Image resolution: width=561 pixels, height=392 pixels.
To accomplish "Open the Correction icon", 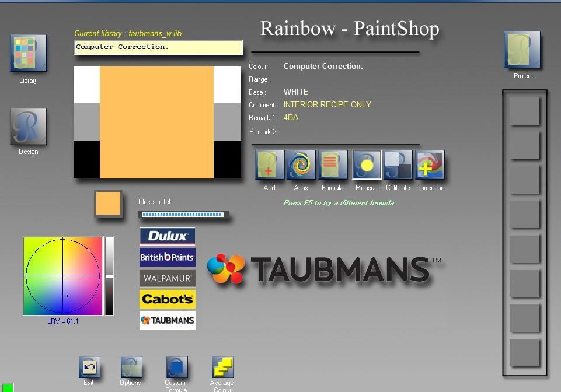I will (430, 165).
